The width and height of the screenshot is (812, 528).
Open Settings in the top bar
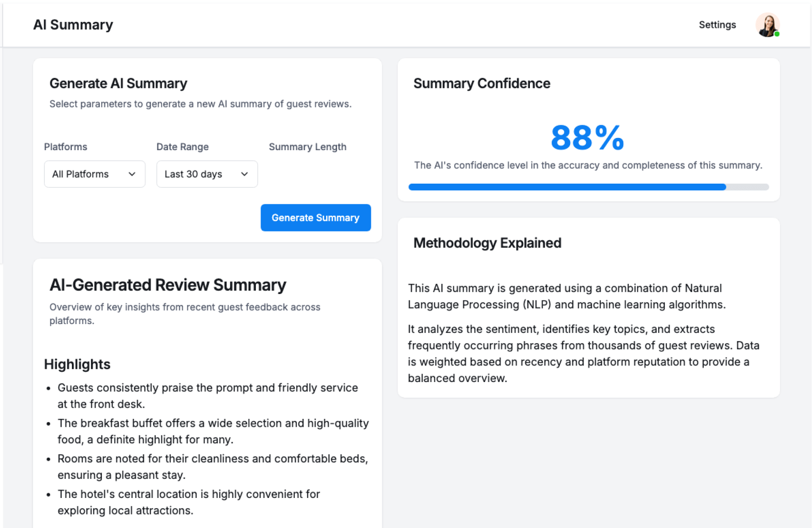click(x=717, y=25)
